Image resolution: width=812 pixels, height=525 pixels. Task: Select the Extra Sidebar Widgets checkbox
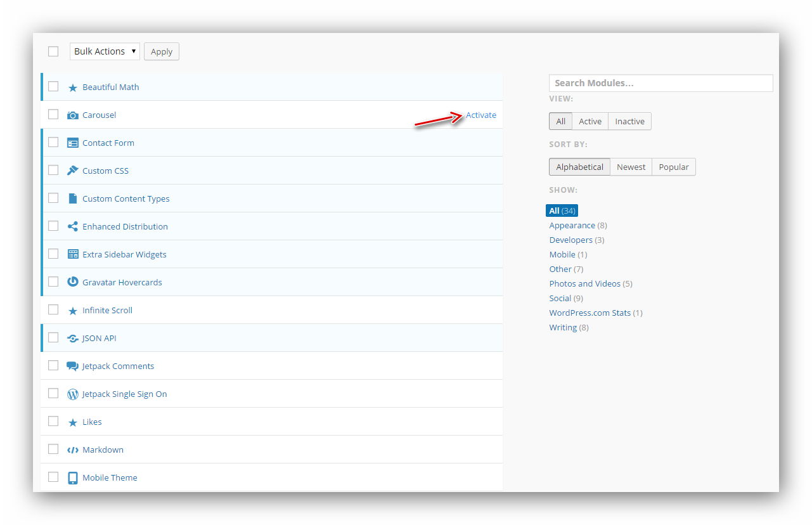53,254
